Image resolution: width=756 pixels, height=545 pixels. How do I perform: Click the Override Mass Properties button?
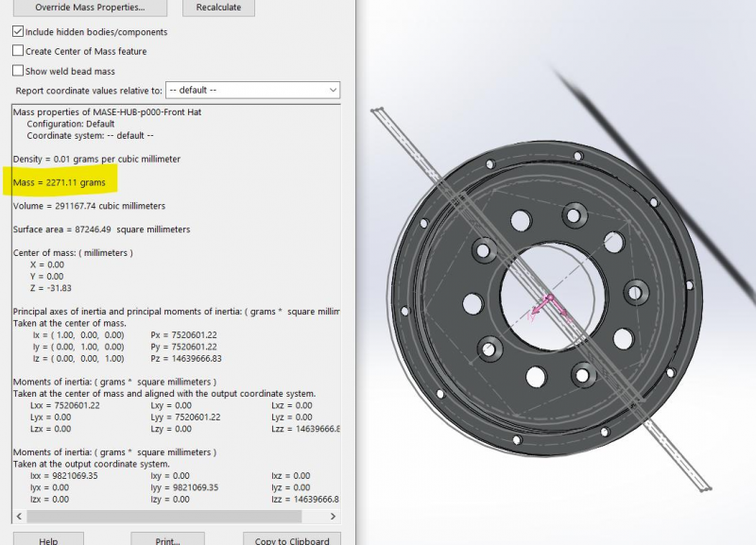pos(90,8)
